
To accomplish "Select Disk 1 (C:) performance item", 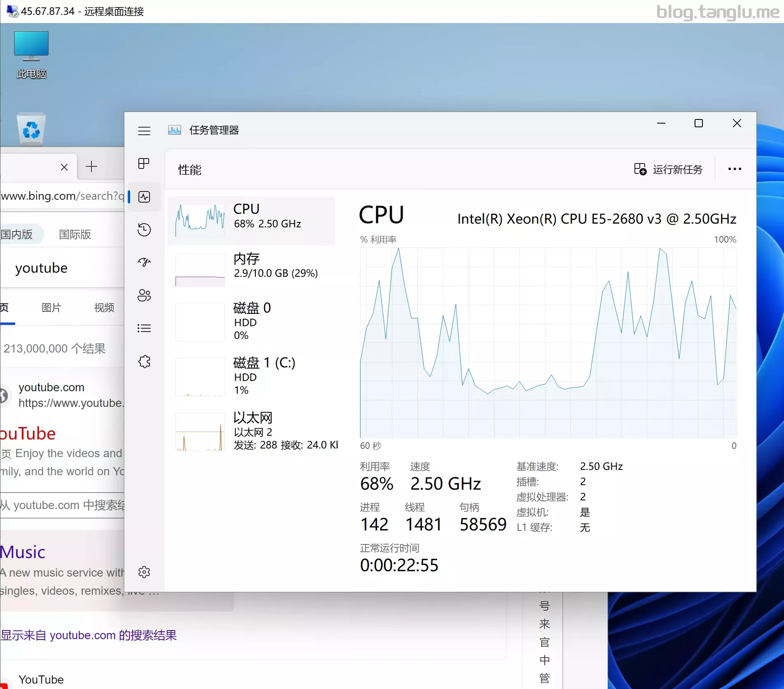I will coord(252,376).
